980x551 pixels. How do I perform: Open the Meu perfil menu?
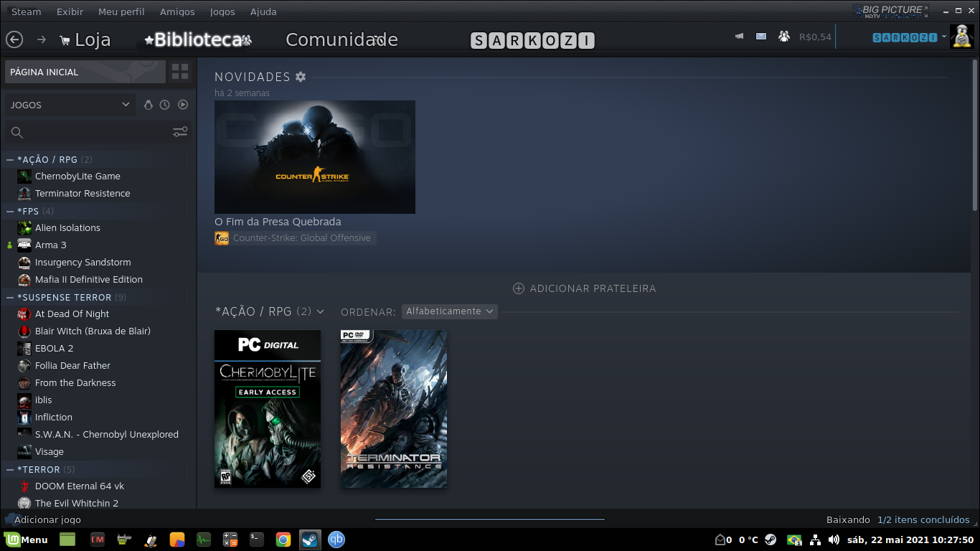click(121, 11)
